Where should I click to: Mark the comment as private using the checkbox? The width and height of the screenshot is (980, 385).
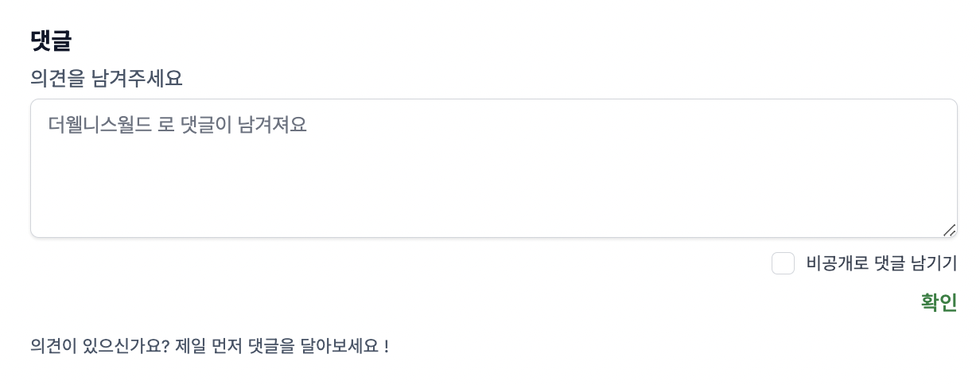[783, 263]
